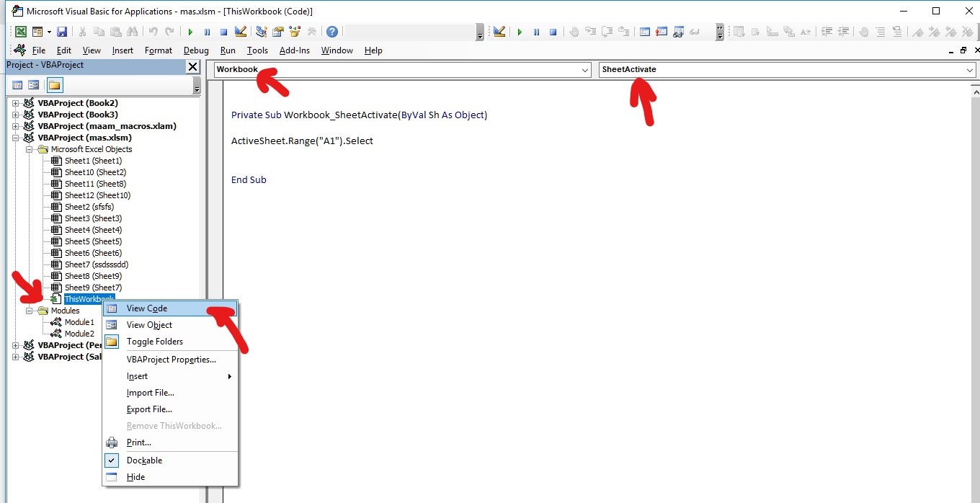980x503 pixels.
Task: Click the Toggle Bookmark flag icon
Action: tap(918, 32)
